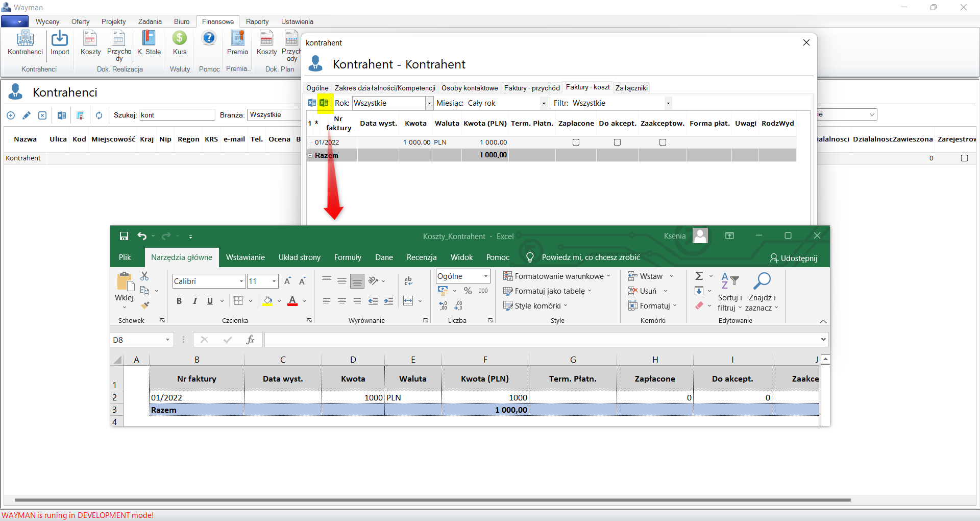Viewport: 980px width, 521px height.
Task: Open K. Stałe ribbon icon
Action: click(149, 43)
